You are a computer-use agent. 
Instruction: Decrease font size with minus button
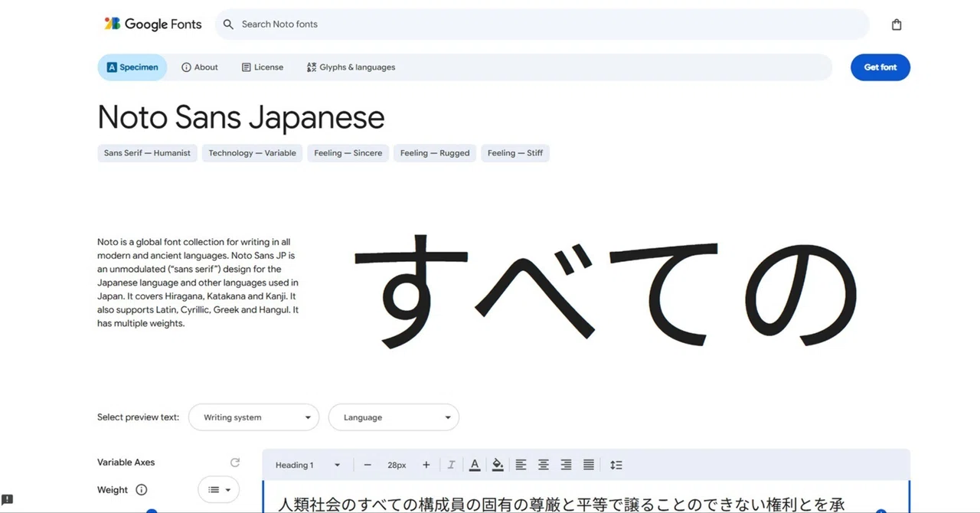click(367, 465)
